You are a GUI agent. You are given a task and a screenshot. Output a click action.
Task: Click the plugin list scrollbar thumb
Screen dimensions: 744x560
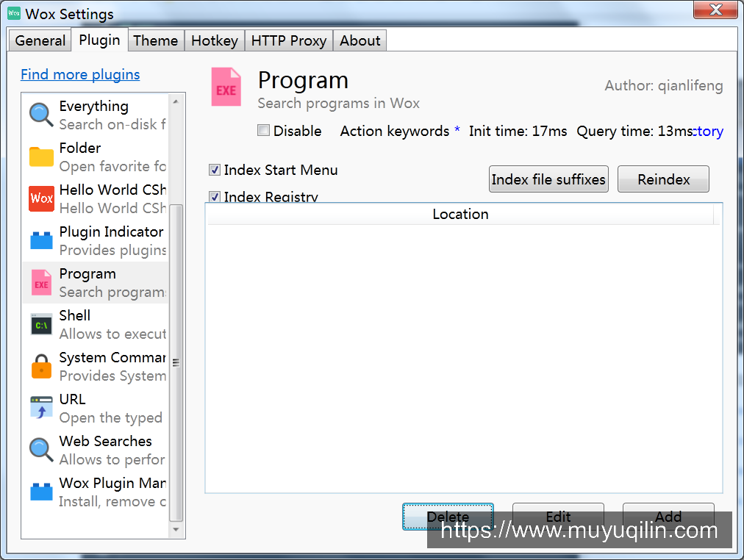[x=176, y=363]
